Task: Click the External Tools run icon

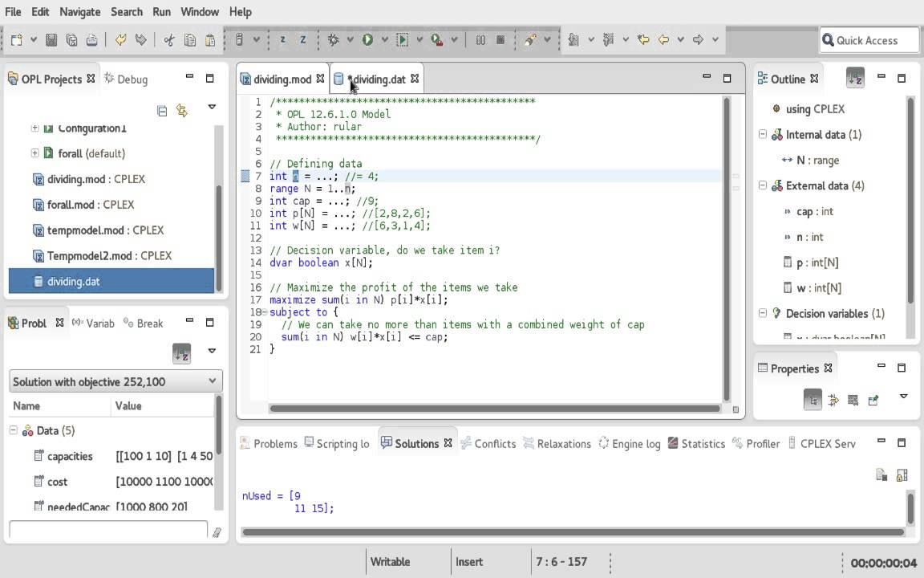Action: point(436,39)
